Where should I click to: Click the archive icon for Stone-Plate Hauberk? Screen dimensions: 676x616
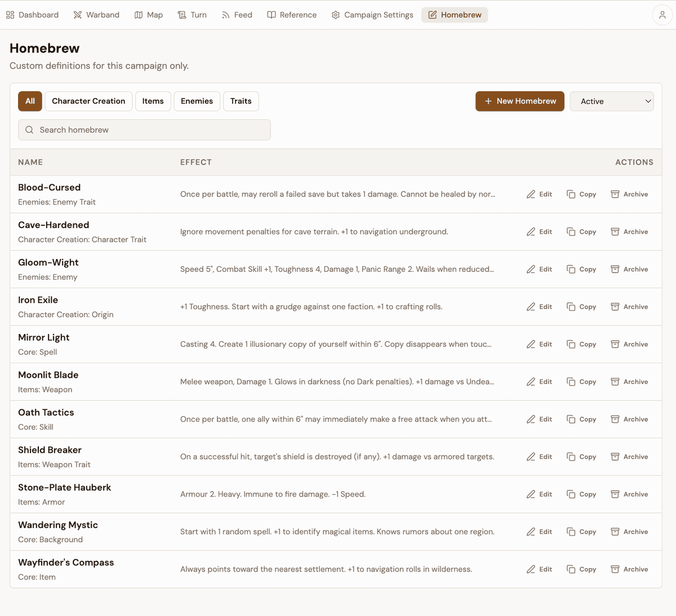pos(615,494)
